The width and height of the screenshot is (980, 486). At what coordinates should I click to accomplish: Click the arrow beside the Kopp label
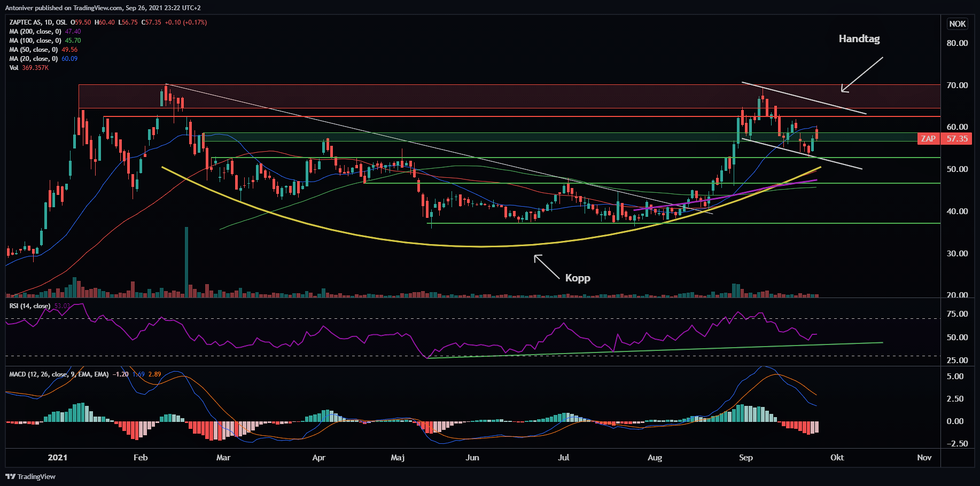pos(547,268)
